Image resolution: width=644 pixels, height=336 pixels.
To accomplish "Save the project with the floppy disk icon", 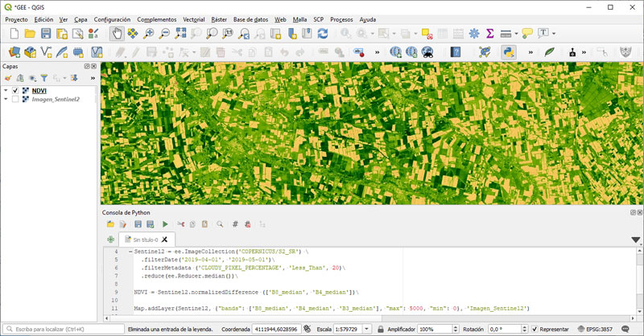I will pos(46,34).
